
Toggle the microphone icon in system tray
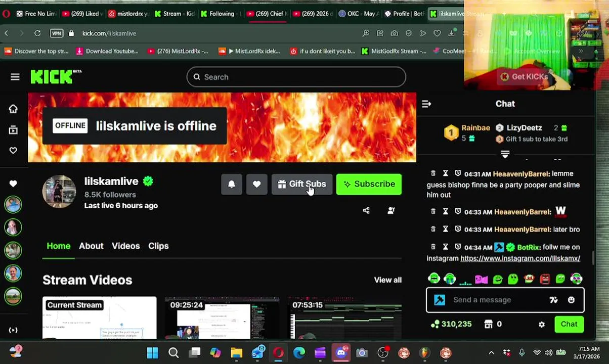pyautogui.click(x=521, y=352)
